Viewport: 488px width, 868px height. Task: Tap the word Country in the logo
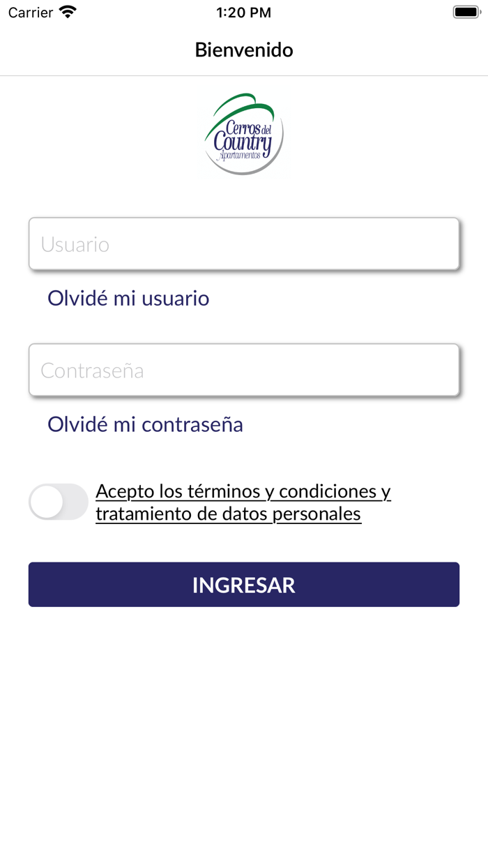(241, 142)
